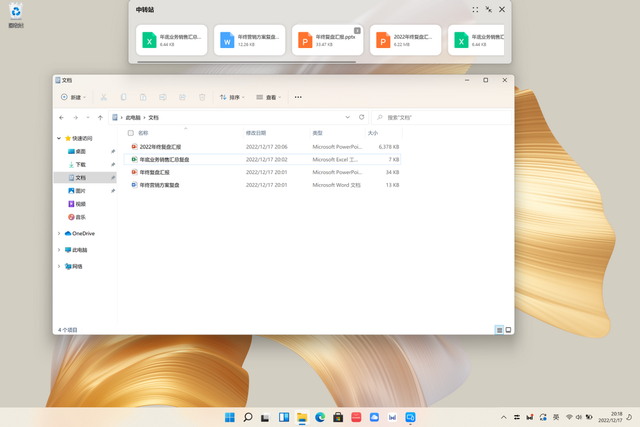Open the address bar history dropdown
640x427 pixels.
click(347, 117)
